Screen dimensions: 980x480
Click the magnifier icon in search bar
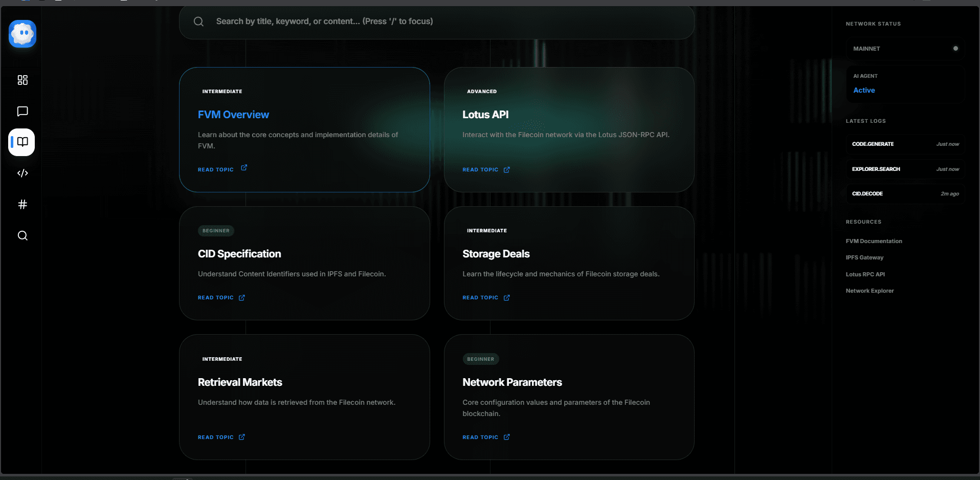coord(198,21)
